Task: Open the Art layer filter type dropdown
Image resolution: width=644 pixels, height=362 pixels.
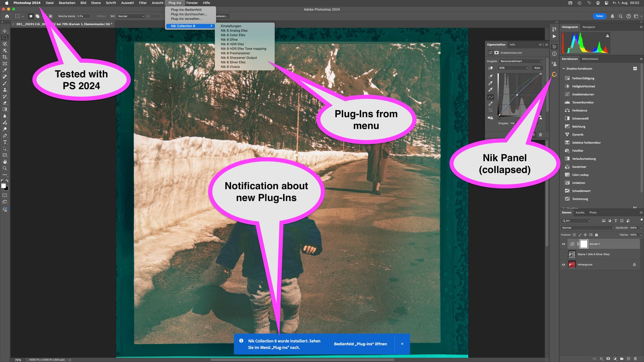Action: point(576,221)
